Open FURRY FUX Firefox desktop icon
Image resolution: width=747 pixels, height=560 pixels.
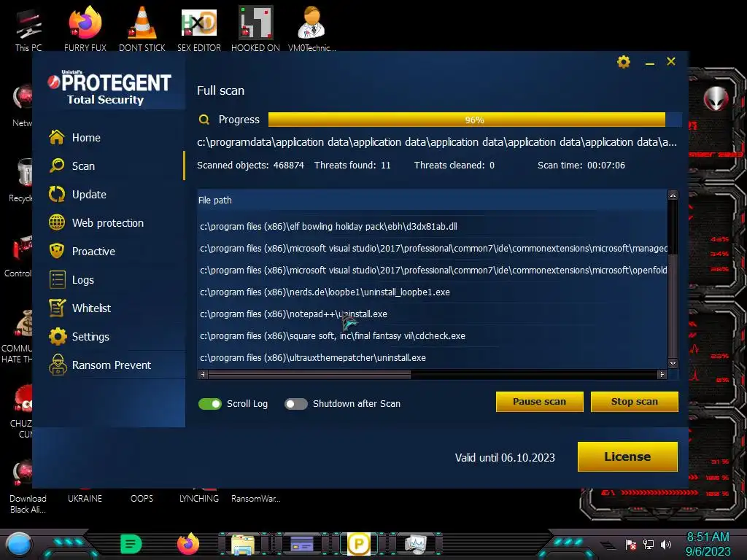pyautogui.click(x=85, y=28)
